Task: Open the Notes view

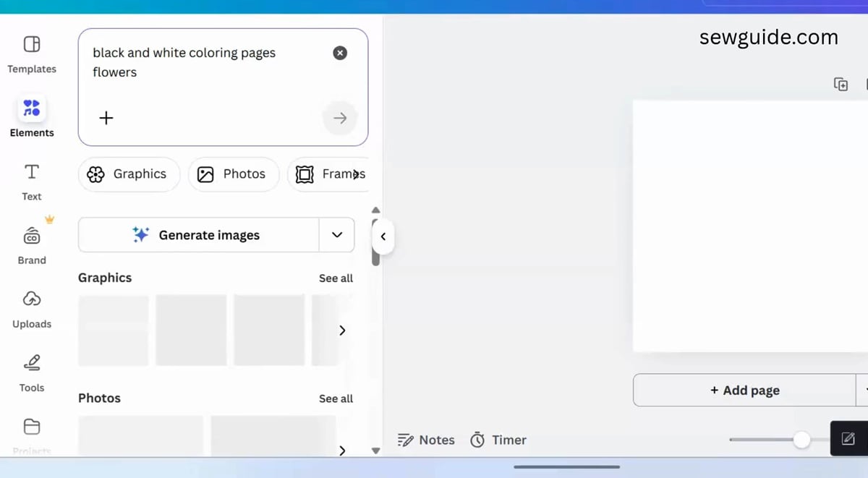Action: point(426,440)
